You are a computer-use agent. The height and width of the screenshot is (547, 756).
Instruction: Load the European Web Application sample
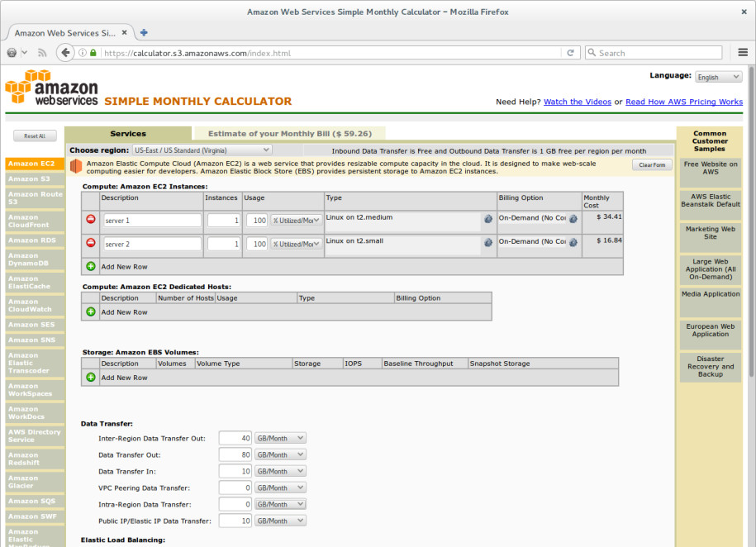click(x=711, y=334)
